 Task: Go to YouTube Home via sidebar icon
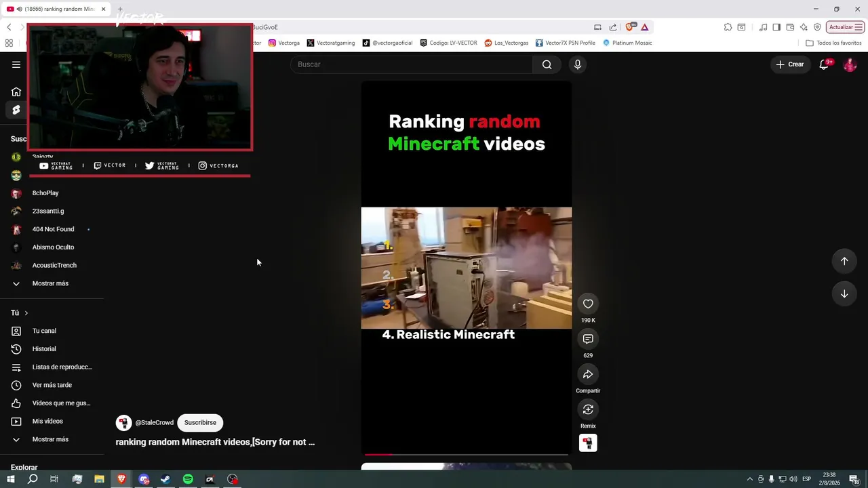pyautogui.click(x=16, y=92)
